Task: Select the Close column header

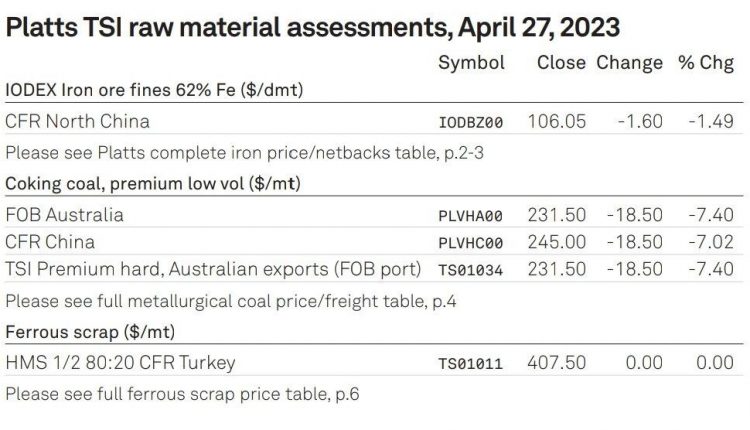Action: point(561,63)
